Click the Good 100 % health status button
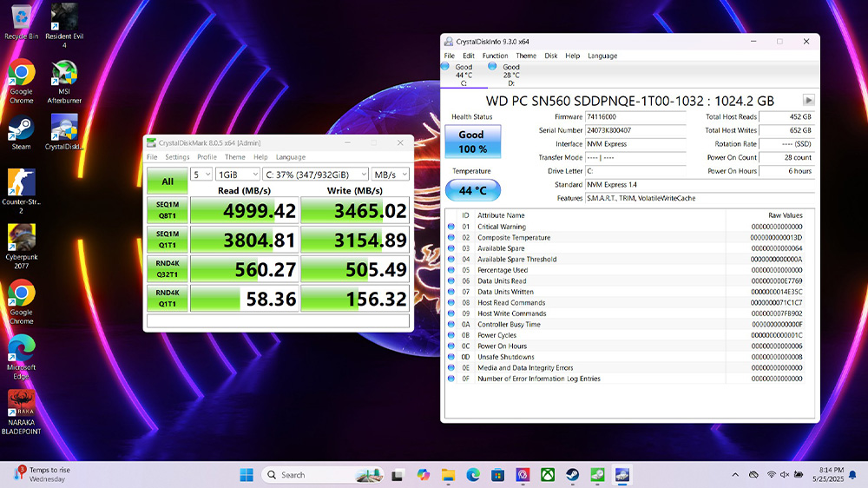This screenshot has height=488, width=868. click(473, 142)
